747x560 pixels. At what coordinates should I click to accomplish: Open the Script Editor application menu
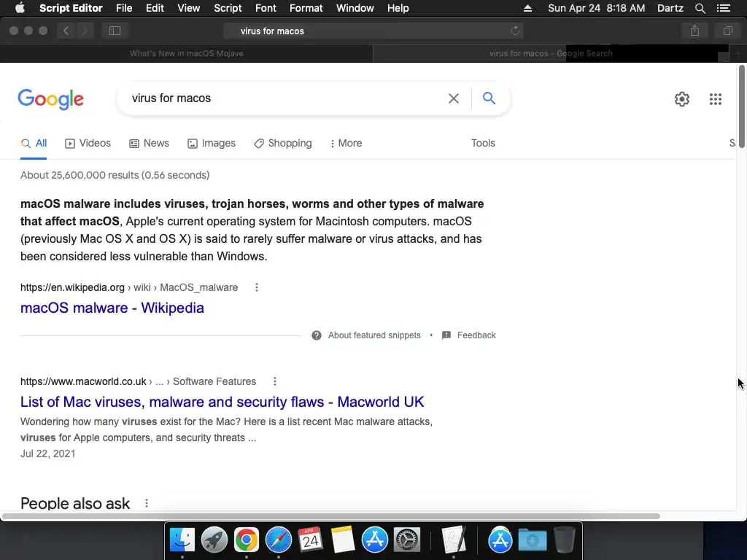click(x=71, y=8)
